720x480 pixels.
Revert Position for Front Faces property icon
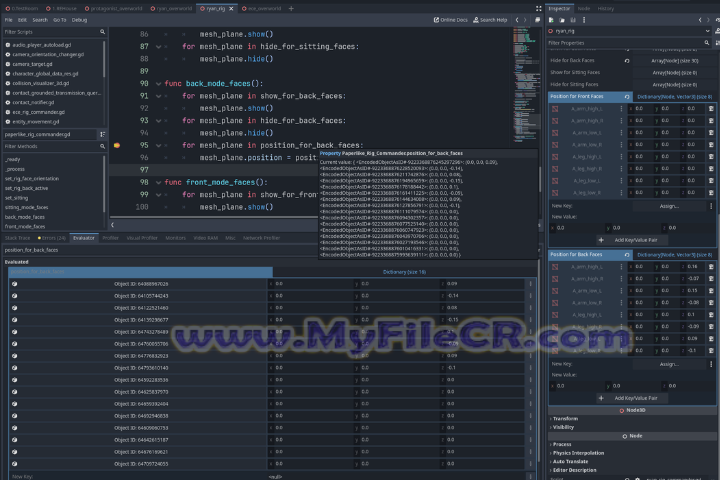pos(627,96)
